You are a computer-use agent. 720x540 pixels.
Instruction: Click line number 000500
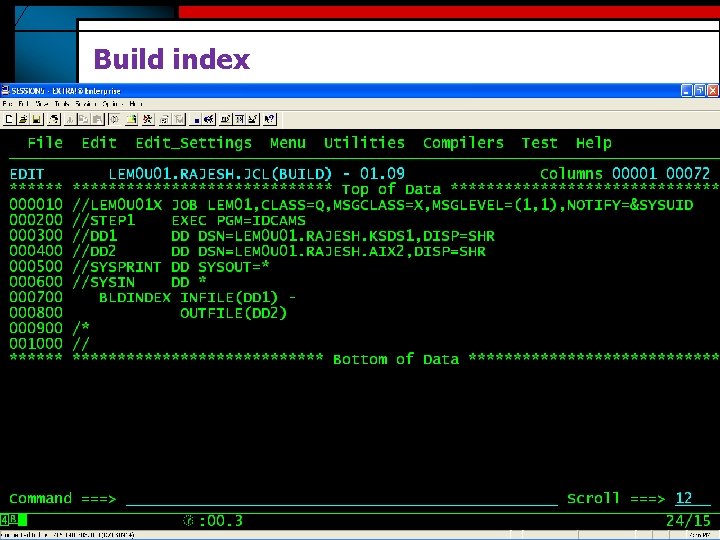point(36,266)
